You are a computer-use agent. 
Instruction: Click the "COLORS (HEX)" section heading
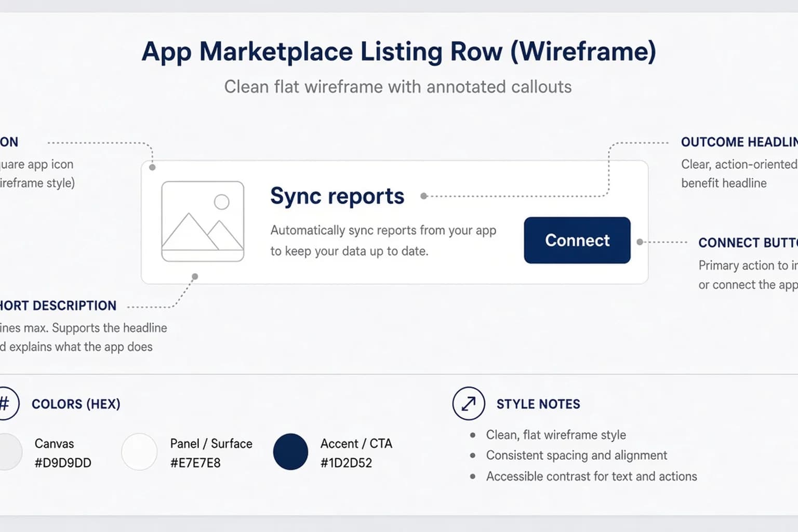point(76,404)
